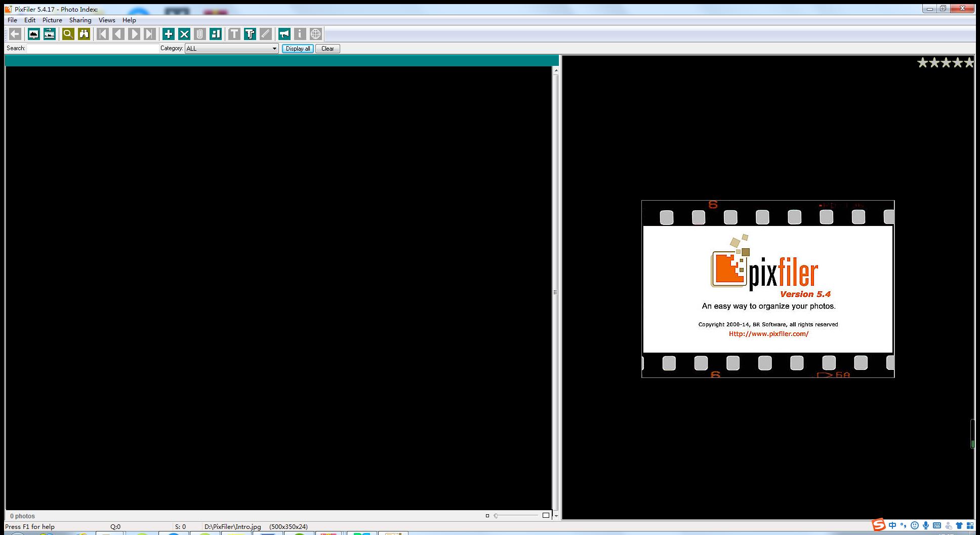Jump to last photo icon

149,34
